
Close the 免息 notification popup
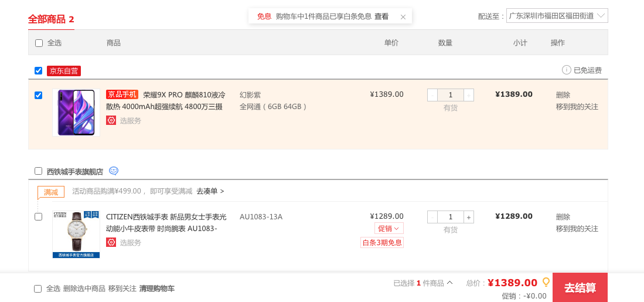click(403, 17)
